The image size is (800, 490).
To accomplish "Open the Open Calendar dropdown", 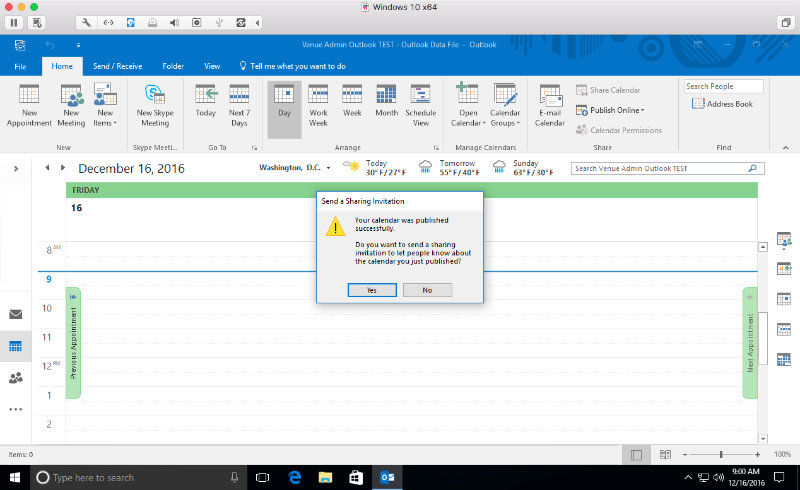I will pyautogui.click(x=468, y=106).
